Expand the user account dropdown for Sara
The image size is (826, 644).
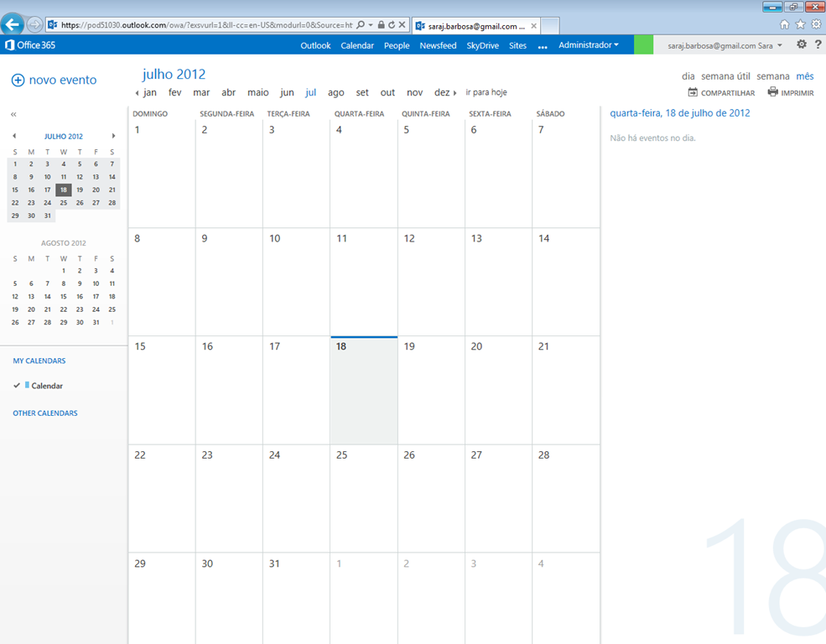(x=780, y=46)
